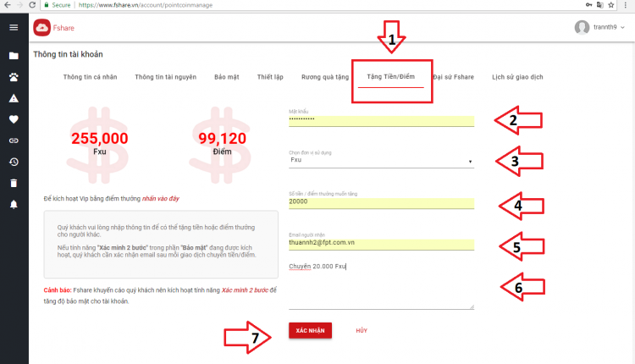Focus the recipient email field
Image resolution: width=635 pixels, height=364 pixels.
click(x=381, y=244)
